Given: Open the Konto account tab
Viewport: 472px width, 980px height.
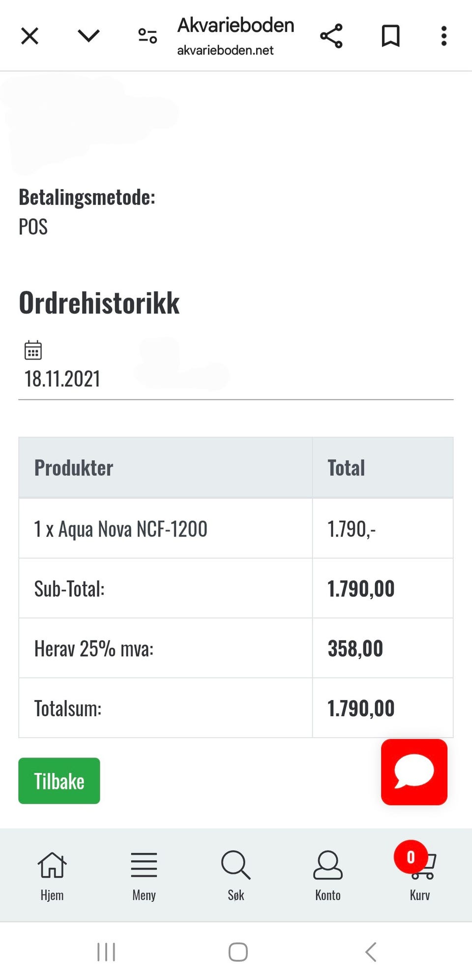Looking at the screenshot, I should point(328,875).
